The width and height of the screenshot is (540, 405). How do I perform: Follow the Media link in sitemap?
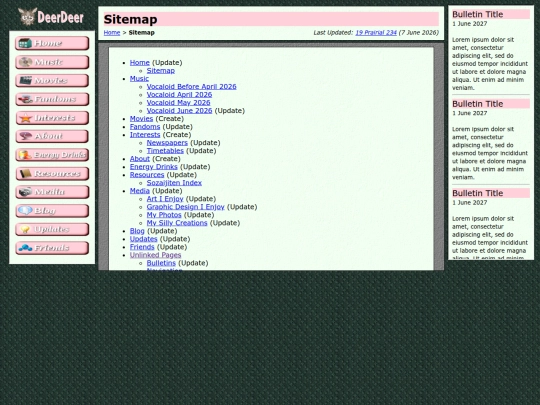[x=139, y=191]
